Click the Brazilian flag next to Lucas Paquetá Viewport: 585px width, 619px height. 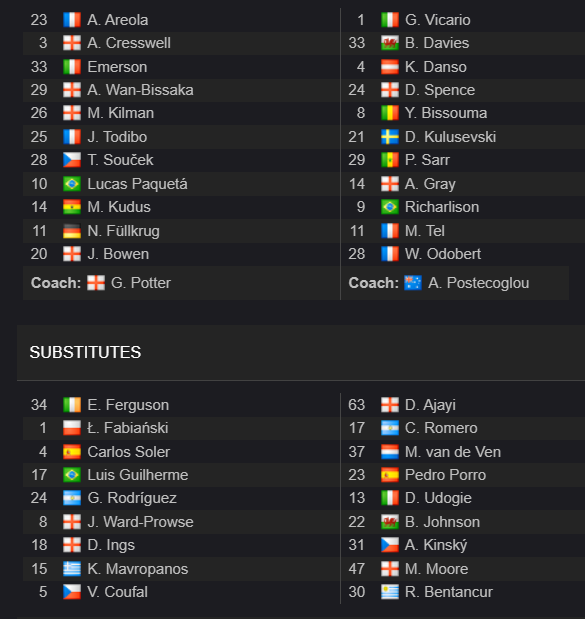[x=72, y=184]
